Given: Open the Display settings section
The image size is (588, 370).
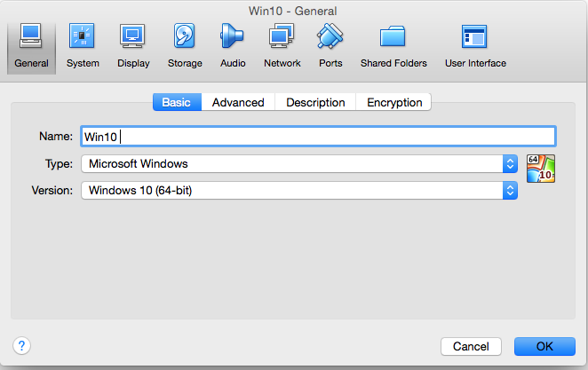Looking at the screenshot, I should tap(133, 46).
